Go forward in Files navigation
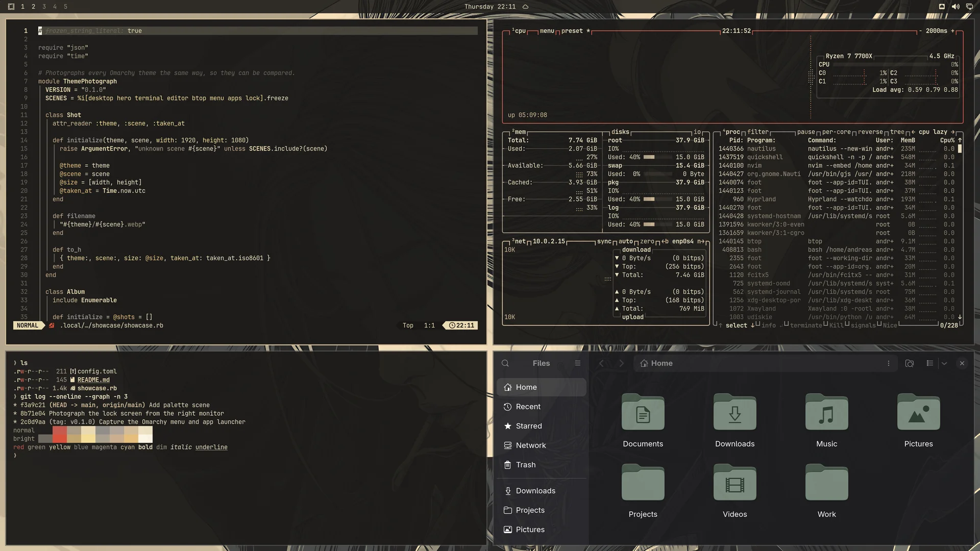The height and width of the screenshot is (551, 980). pyautogui.click(x=621, y=363)
